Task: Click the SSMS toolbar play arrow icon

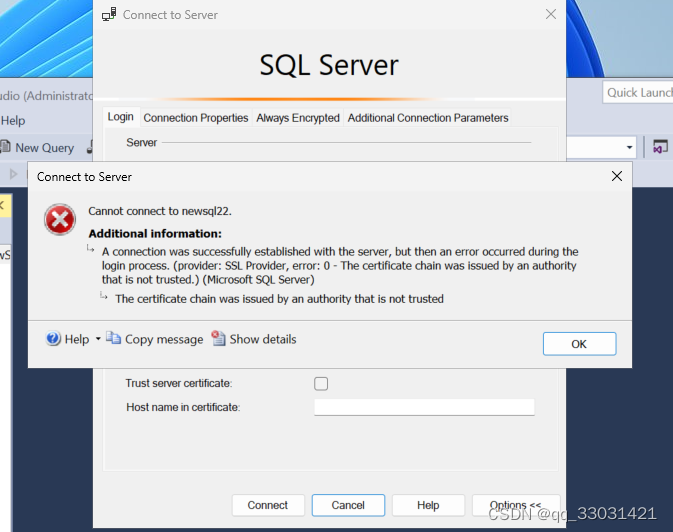Action: click(x=13, y=174)
